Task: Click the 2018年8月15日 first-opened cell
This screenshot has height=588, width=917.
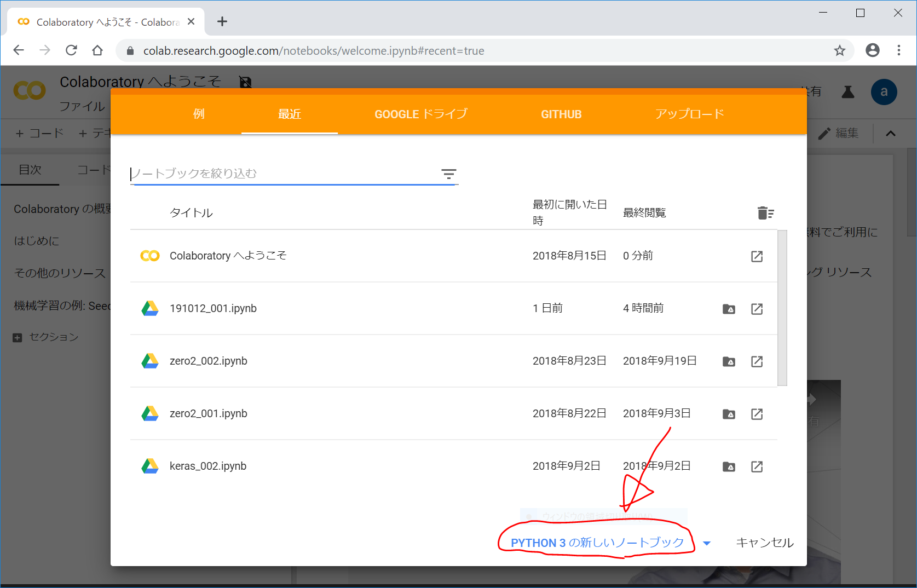Action: point(569,256)
